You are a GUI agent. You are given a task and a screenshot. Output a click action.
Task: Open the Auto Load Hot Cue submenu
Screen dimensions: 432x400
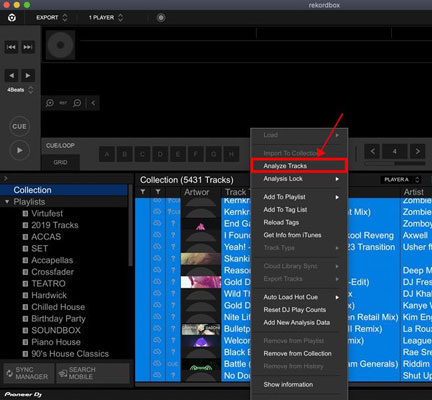pyautogui.click(x=299, y=297)
